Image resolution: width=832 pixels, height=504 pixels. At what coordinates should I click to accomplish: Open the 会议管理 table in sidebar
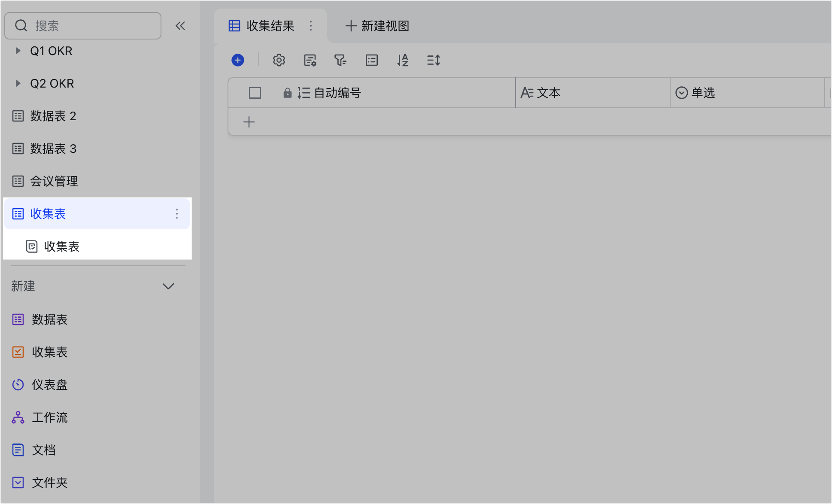(54, 181)
